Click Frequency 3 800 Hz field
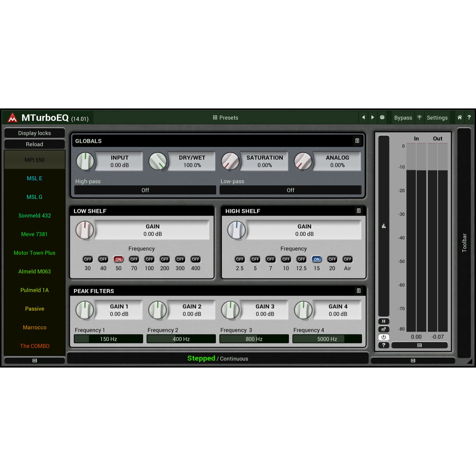This screenshot has height=476, width=476. 254,339
